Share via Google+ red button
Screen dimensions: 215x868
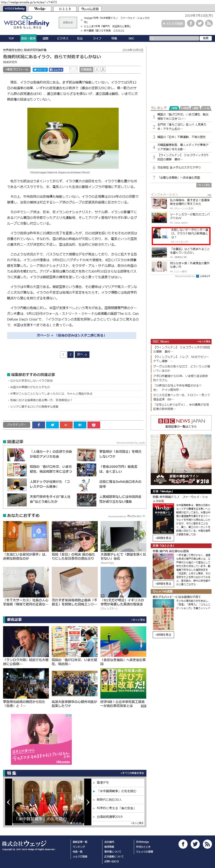66,425
